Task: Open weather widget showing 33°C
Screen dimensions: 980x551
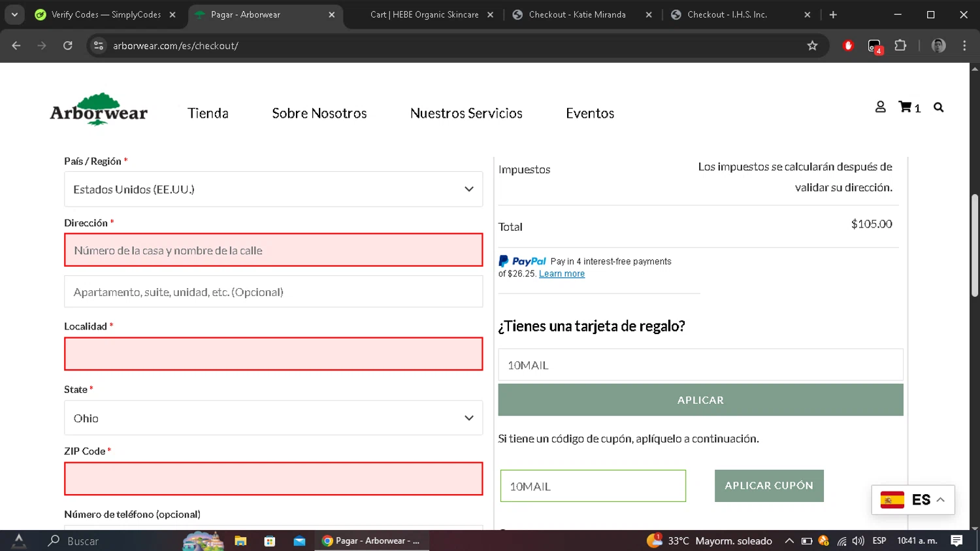Action: click(x=710, y=541)
